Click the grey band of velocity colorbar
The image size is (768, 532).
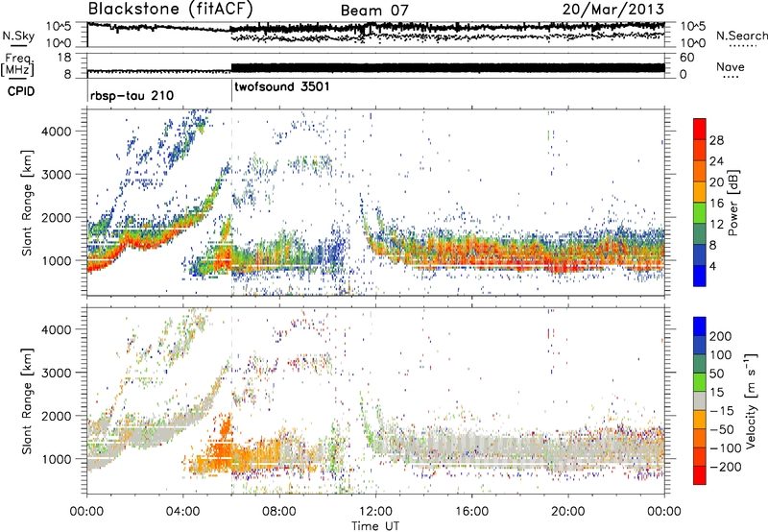[700, 400]
